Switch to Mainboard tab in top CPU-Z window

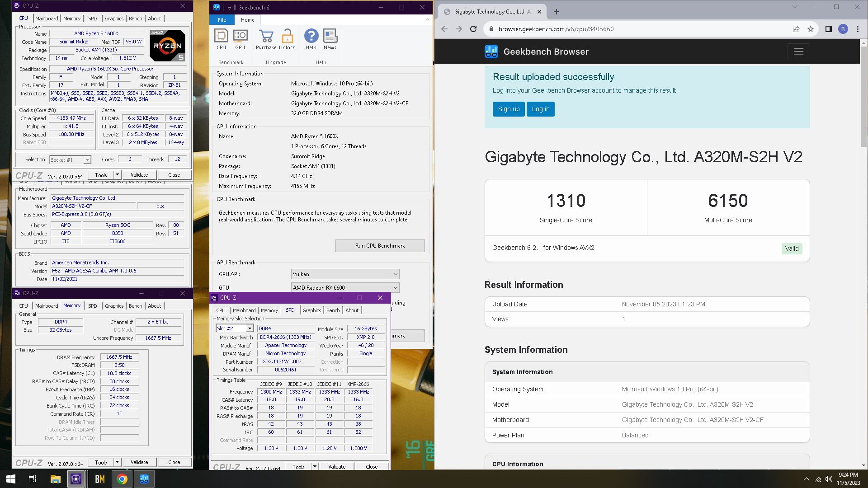[x=47, y=19]
